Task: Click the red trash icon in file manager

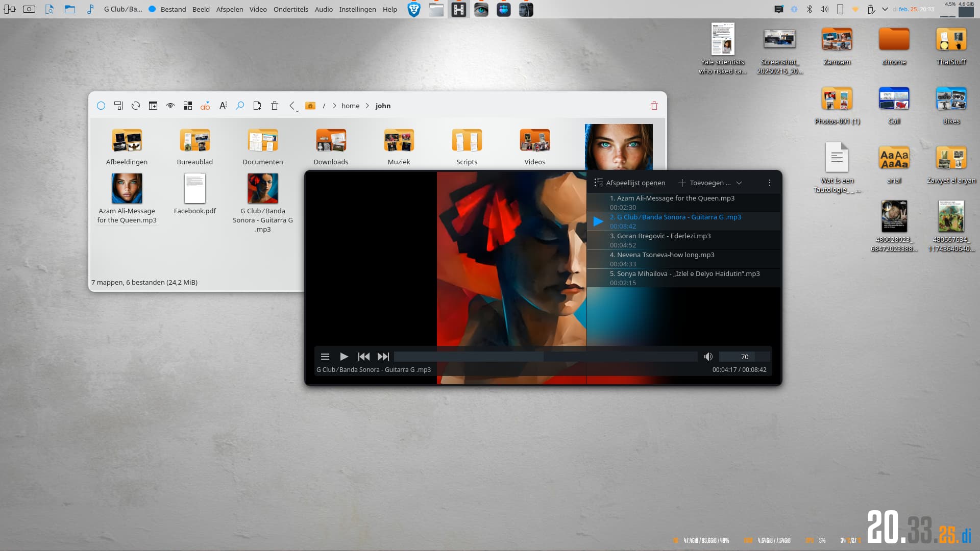Action: [654, 106]
